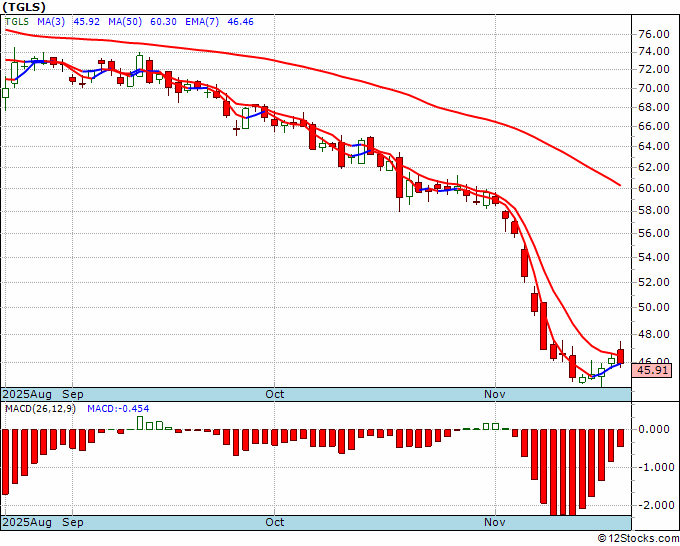Viewport: 680px width, 546px height.
Task: Click Oct on the MACD panel date axis
Action: (x=275, y=522)
